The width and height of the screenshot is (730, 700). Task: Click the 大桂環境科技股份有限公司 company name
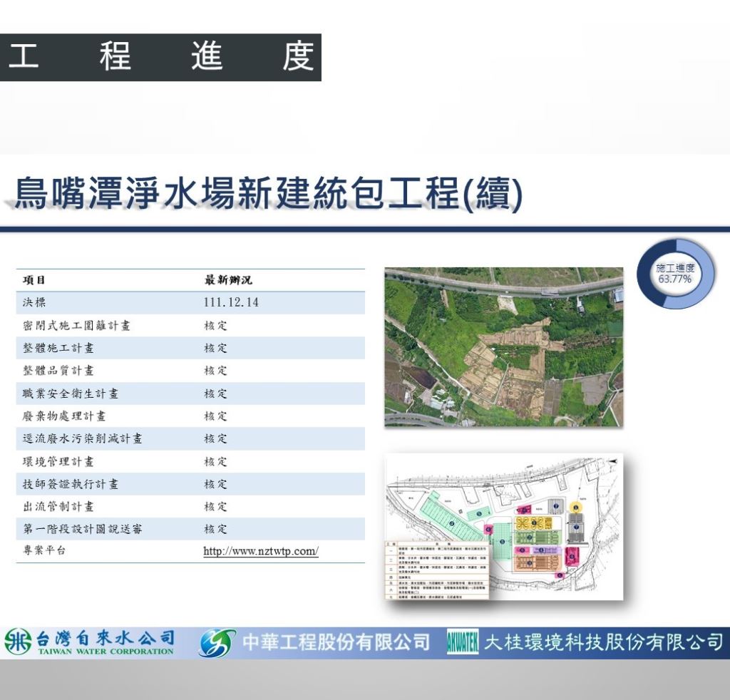[603, 642]
